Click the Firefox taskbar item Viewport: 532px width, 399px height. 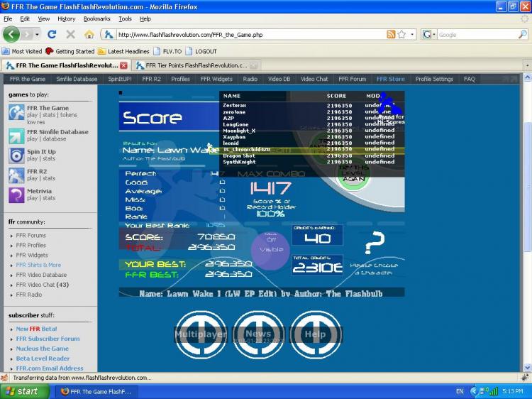tap(96, 391)
